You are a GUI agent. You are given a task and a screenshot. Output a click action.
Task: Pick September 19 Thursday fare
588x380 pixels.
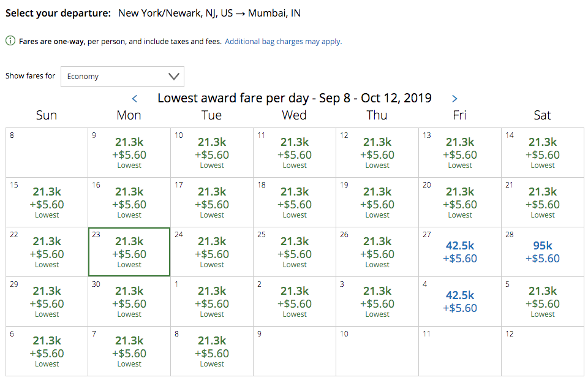(377, 202)
